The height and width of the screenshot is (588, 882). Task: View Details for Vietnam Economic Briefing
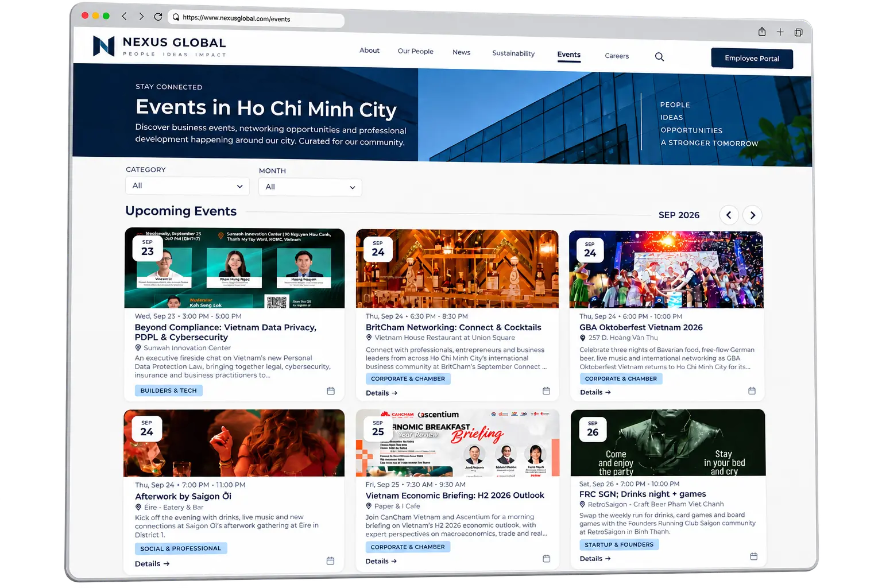tap(381, 561)
